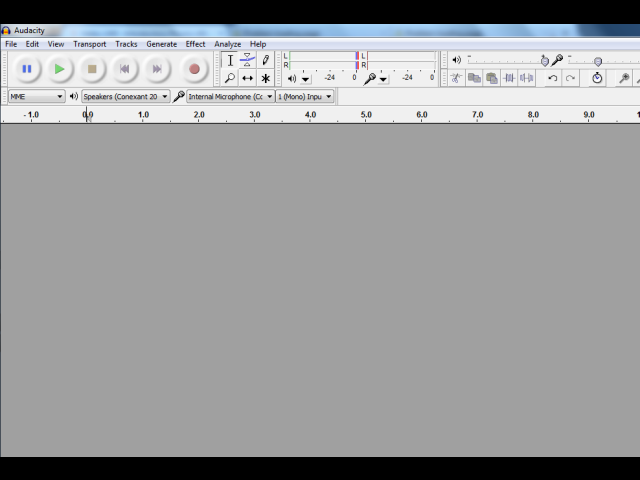Click the Cut scissors icon

tap(456, 78)
